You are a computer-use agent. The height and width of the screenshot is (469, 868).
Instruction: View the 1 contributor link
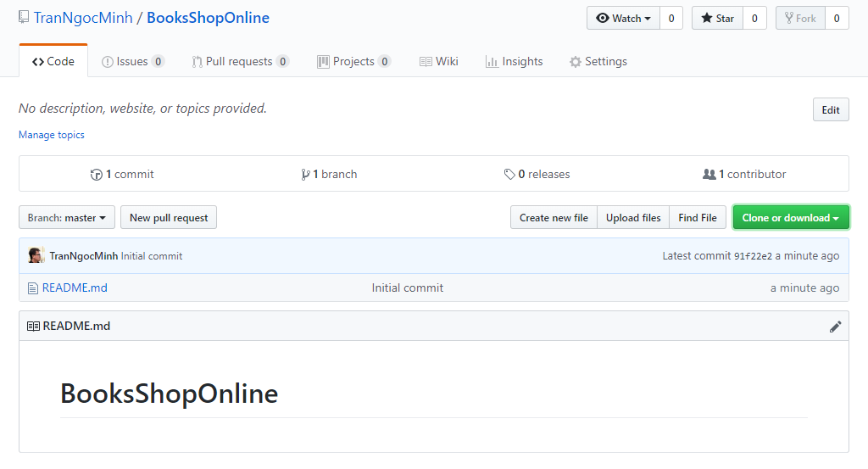(x=744, y=174)
